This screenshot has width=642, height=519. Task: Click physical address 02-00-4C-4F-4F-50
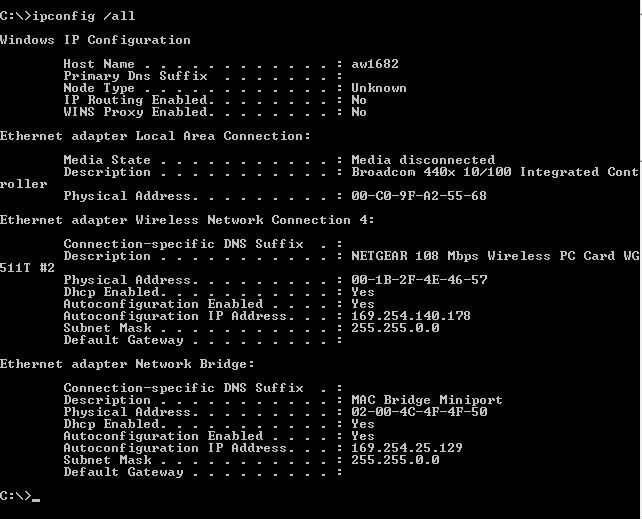419,412
